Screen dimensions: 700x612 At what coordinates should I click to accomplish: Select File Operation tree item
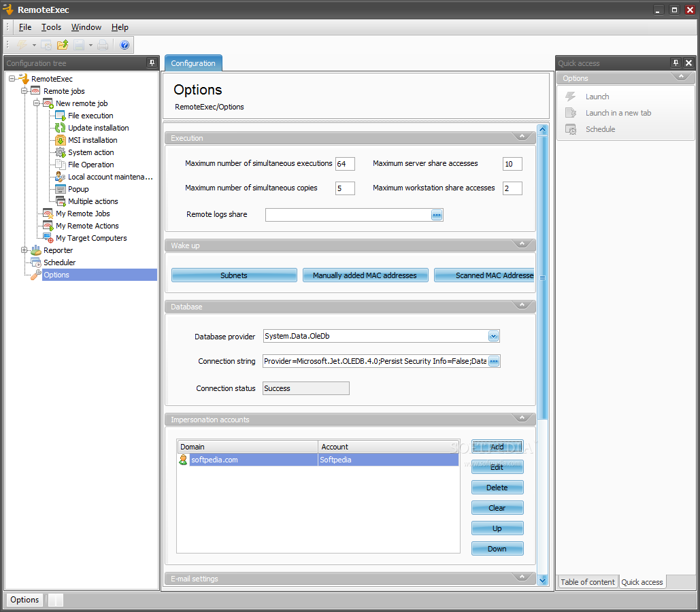coord(90,165)
